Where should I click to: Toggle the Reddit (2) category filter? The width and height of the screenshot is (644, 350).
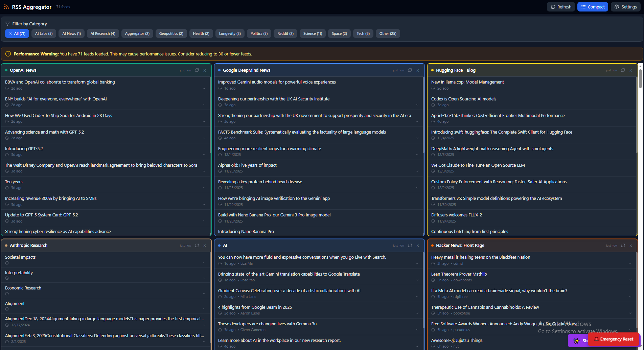click(285, 33)
